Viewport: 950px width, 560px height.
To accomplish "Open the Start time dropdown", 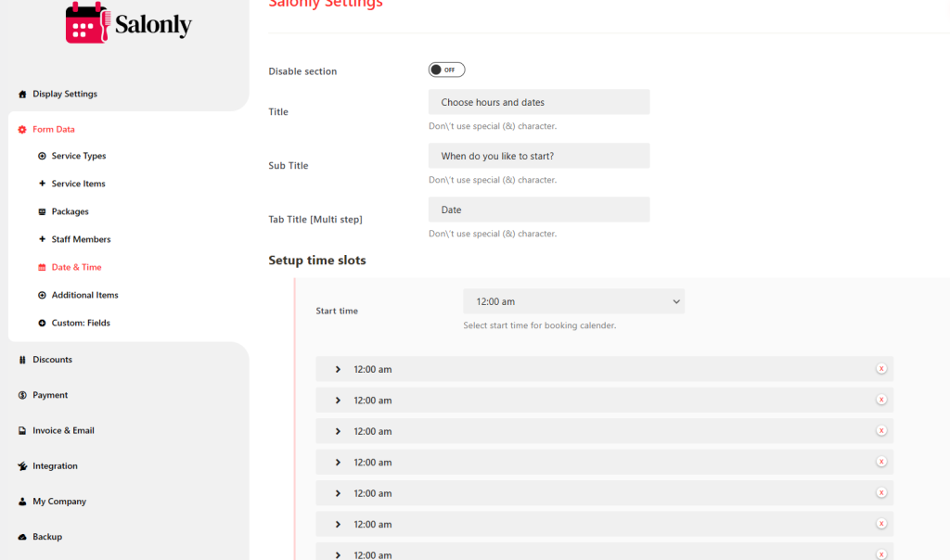I will 573,301.
